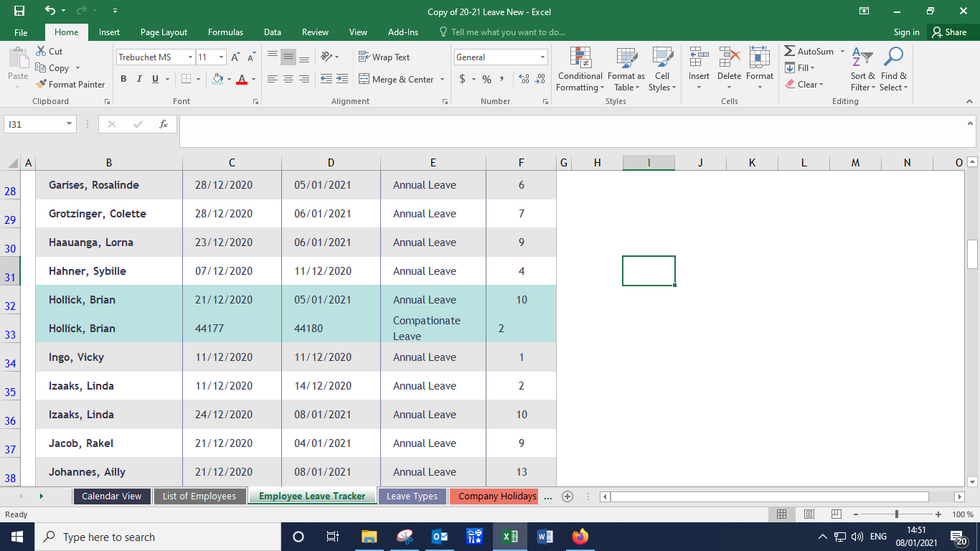
Task: Add a new sheet with plus button
Action: click(567, 496)
